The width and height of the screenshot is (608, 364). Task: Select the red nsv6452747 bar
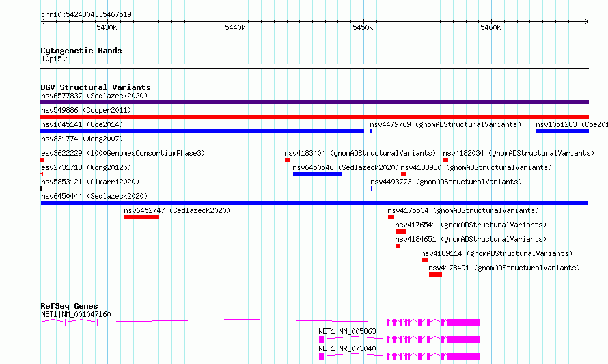141,217
